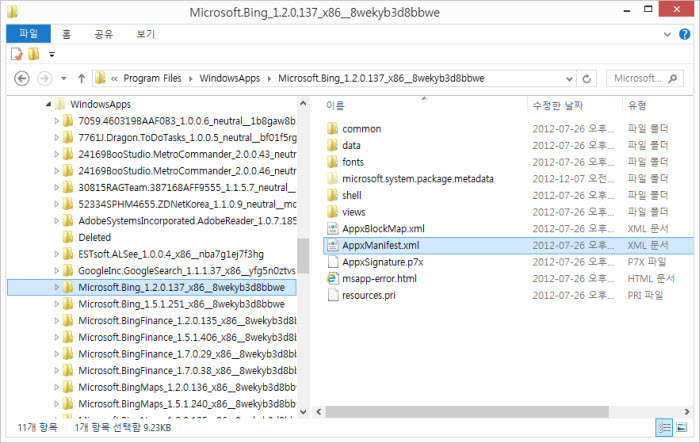The width and height of the screenshot is (700, 443).
Task: Click the Properties icon in quick access toolbar
Action: tap(17, 54)
